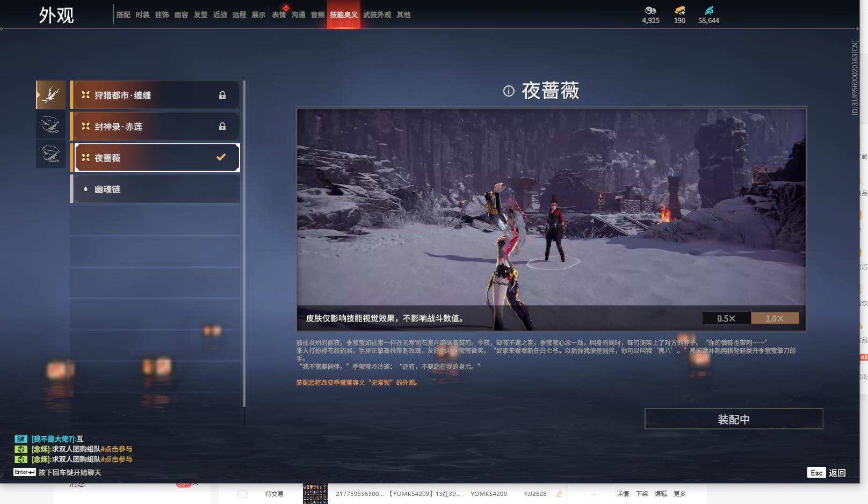Select the first skill ultimate icon in sidebar
The width and height of the screenshot is (868, 504).
coord(50,95)
